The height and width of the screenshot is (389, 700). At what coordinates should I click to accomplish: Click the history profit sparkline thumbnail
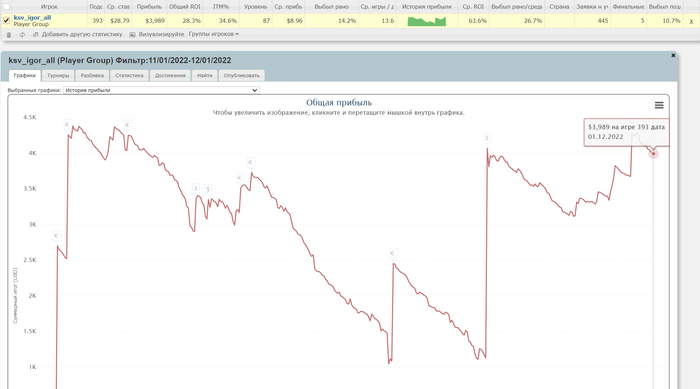point(427,21)
